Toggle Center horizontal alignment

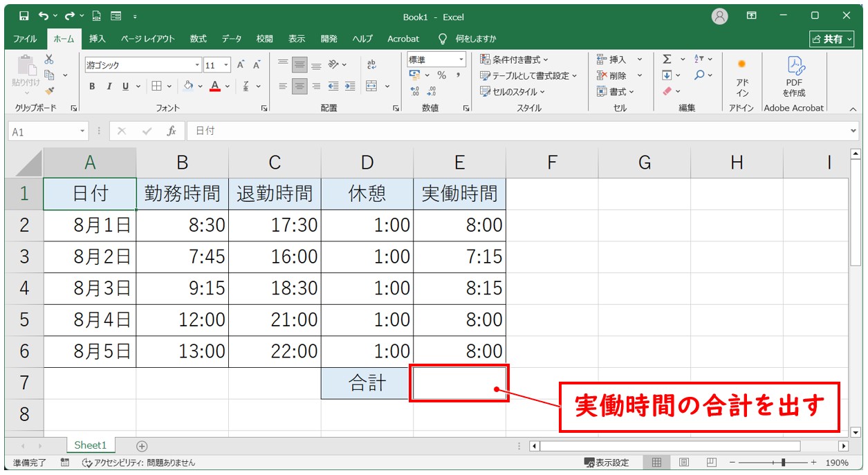(299, 86)
